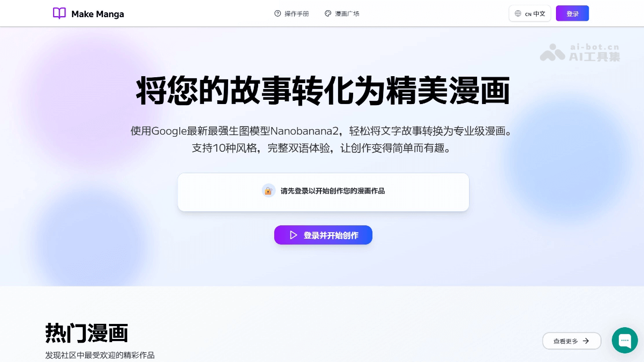Image resolution: width=644 pixels, height=362 pixels.
Task: Click the palette icon beside 漫画广场
Action: [328, 13]
